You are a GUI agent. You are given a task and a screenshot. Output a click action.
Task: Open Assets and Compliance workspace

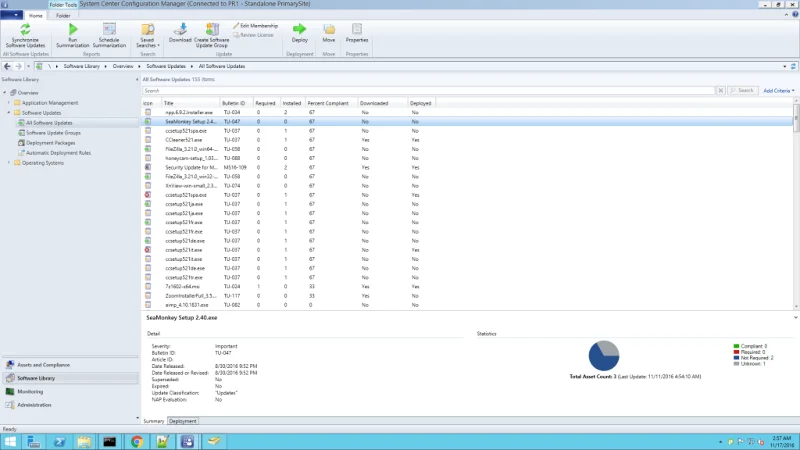pyautogui.click(x=70, y=365)
